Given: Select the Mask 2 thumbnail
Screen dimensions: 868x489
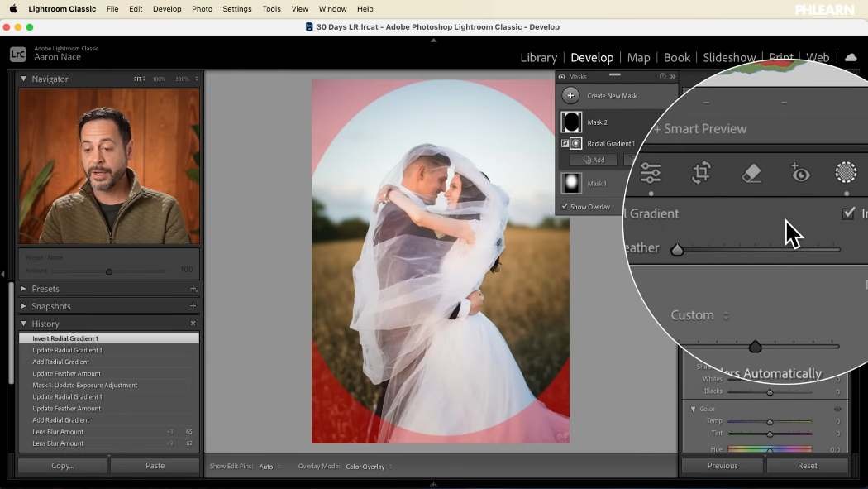Looking at the screenshot, I should pyautogui.click(x=571, y=122).
